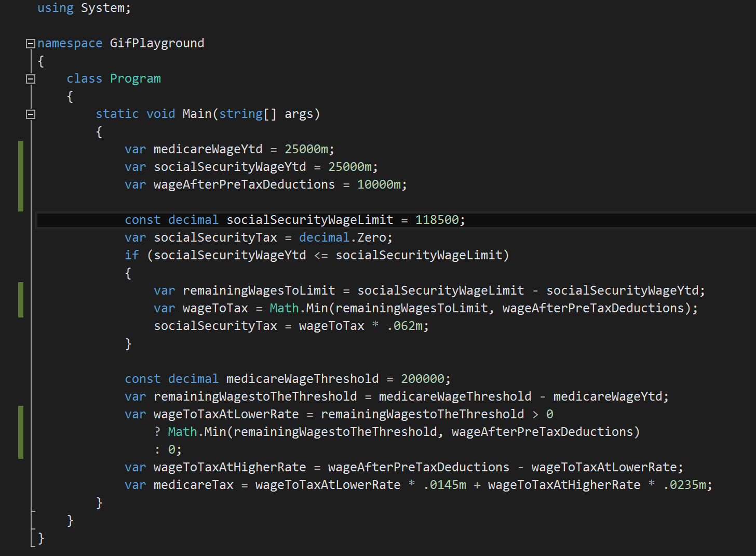Click the 'args' parameter name

pos(299,114)
